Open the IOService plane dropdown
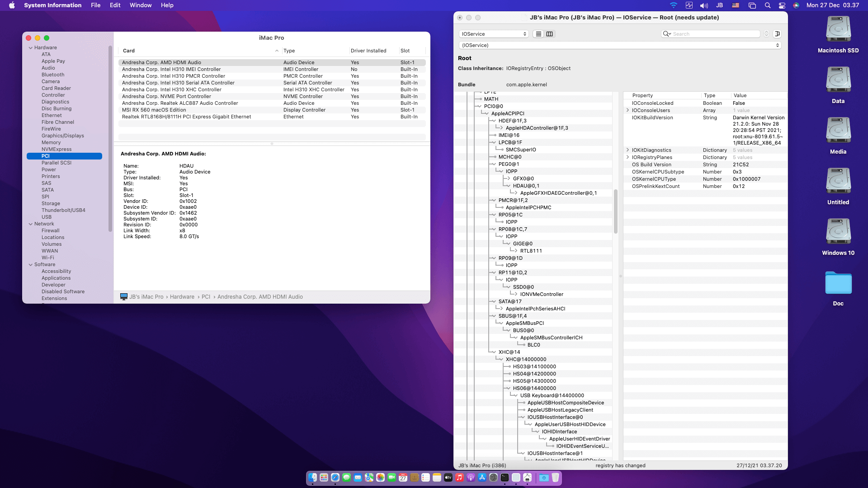868x488 pixels. pyautogui.click(x=494, y=34)
